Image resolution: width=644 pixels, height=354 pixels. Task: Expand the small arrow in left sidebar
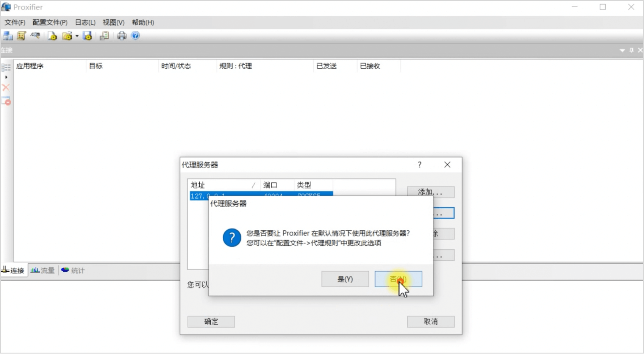(6, 77)
